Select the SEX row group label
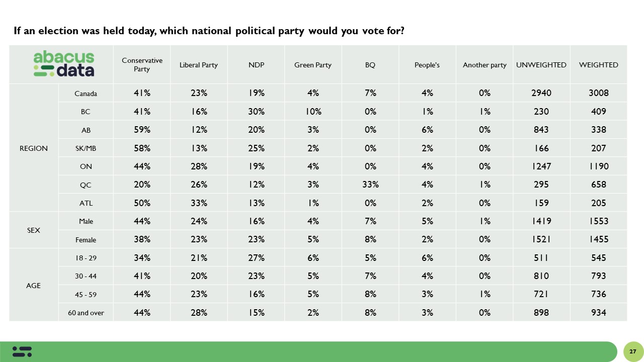This screenshot has height=362, width=644. pyautogui.click(x=34, y=230)
